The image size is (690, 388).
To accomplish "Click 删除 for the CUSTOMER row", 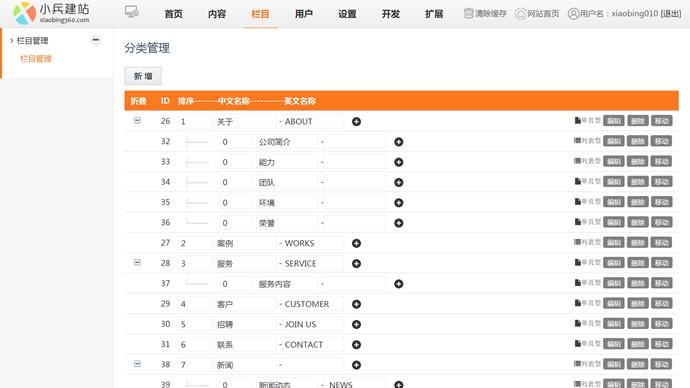I will click(638, 304).
